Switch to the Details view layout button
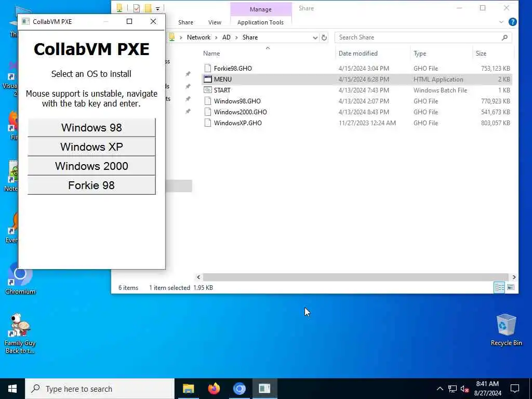The image size is (532, 399). [x=499, y=288]
